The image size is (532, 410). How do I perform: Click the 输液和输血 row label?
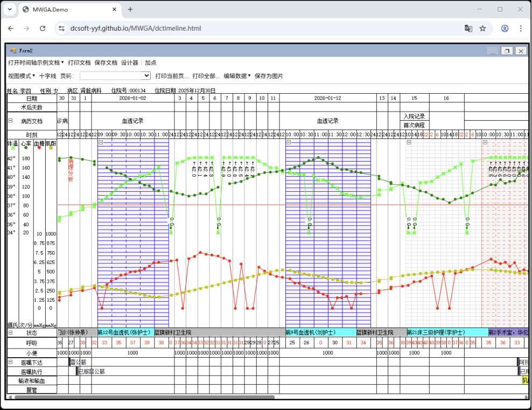32,381
